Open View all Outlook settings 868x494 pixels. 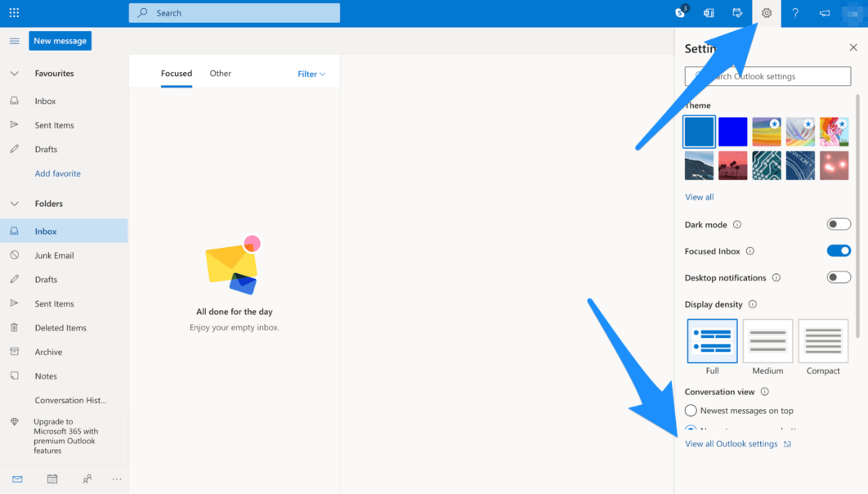tap(732, 443)
